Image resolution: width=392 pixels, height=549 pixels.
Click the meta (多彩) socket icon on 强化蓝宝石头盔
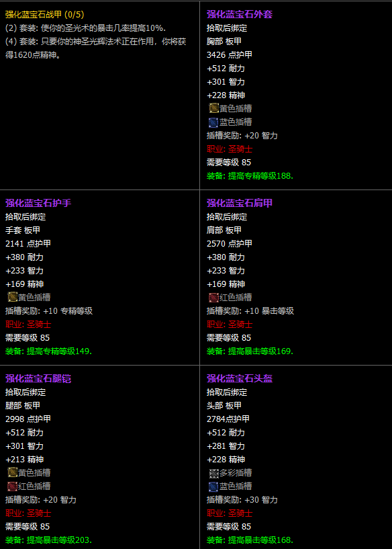(x=213, y=472)
